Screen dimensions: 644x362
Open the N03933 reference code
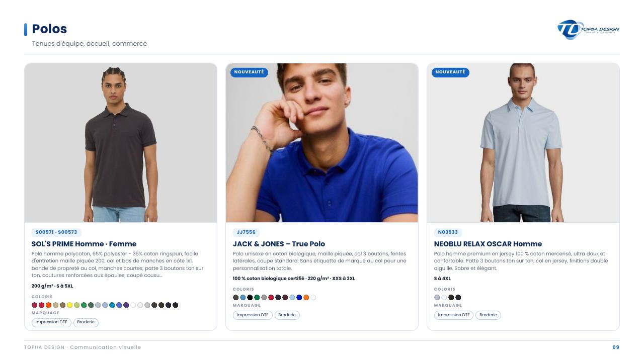(x=448, y=232)
